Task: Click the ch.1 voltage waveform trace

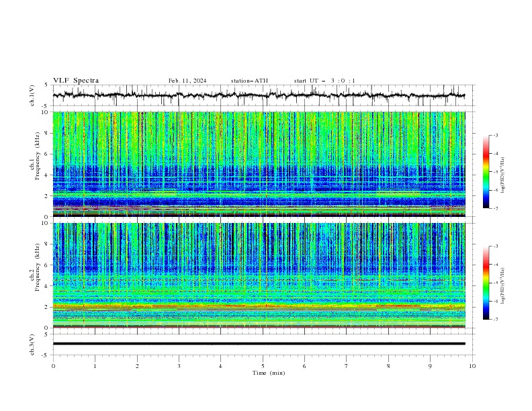Action: point(259,95)
